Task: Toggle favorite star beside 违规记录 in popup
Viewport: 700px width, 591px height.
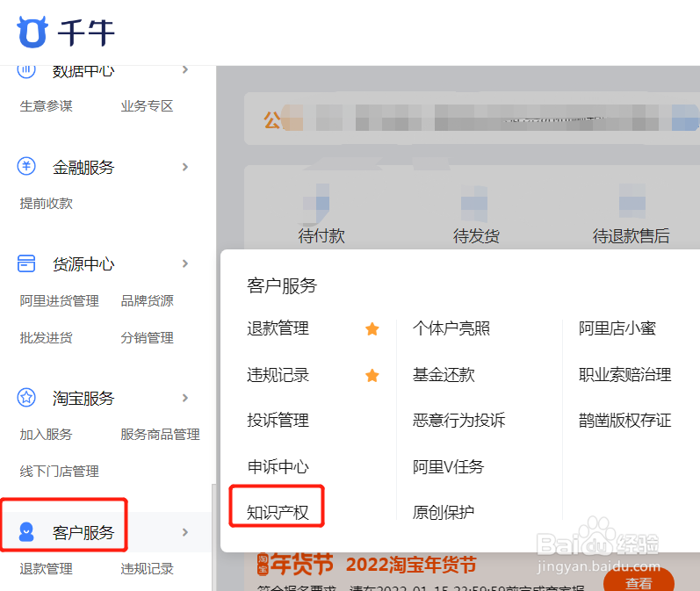Action: (372, 375)
